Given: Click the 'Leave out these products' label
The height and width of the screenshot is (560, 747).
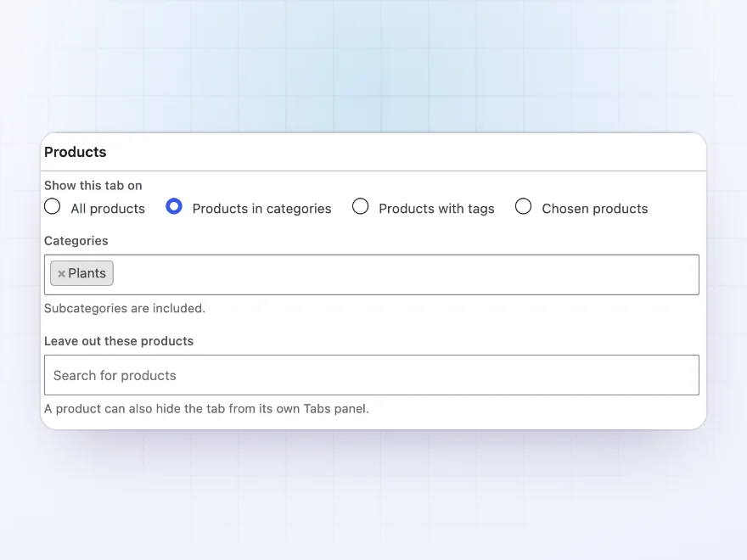Looking at the screenshot, I should coord(119,341).
